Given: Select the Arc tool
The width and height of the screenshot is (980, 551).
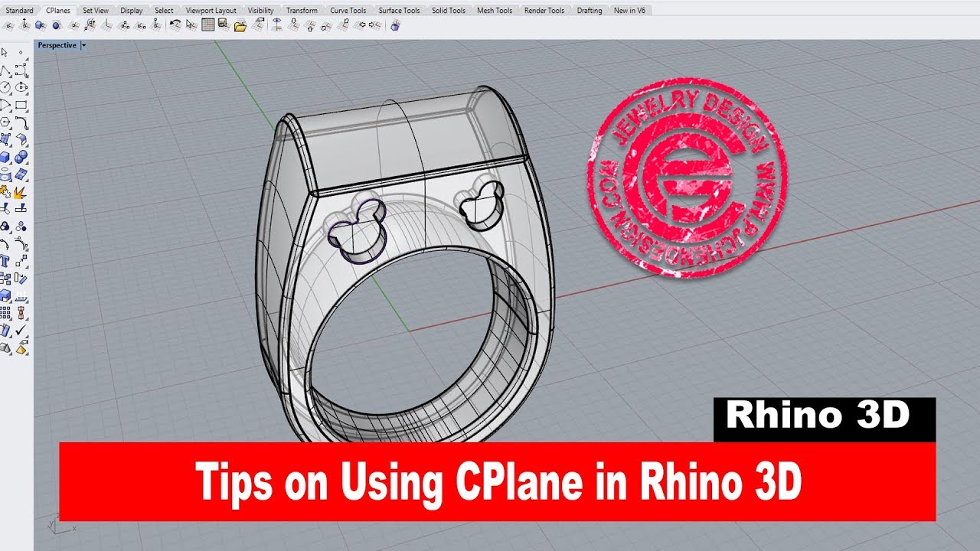Looking at the screenshot, I should [5, 105].
